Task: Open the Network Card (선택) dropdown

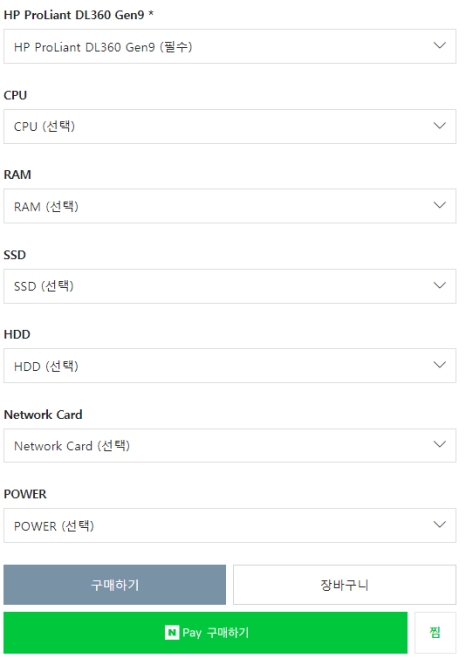Action: tap(230, 445)
